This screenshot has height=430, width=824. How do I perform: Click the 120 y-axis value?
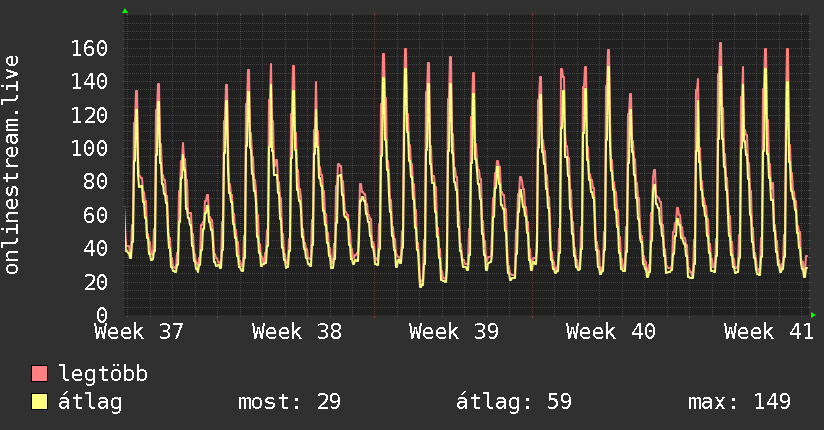pyautogui.click(x=89, y=116)
